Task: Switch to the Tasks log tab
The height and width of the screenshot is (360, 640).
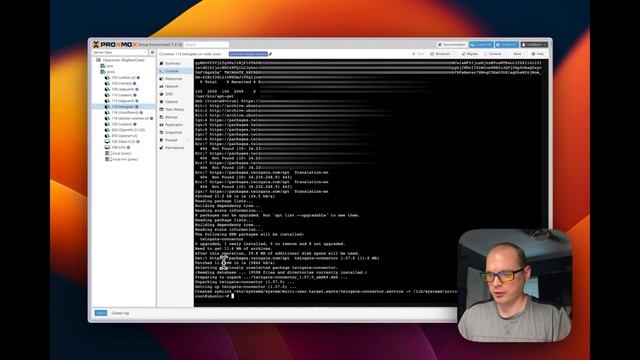Action: pyautogui.click(x=101, y=313)
